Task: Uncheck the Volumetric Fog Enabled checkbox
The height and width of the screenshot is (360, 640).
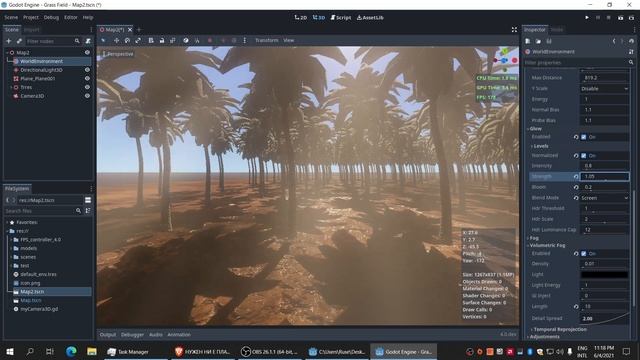Action: [x=584, y=253]
